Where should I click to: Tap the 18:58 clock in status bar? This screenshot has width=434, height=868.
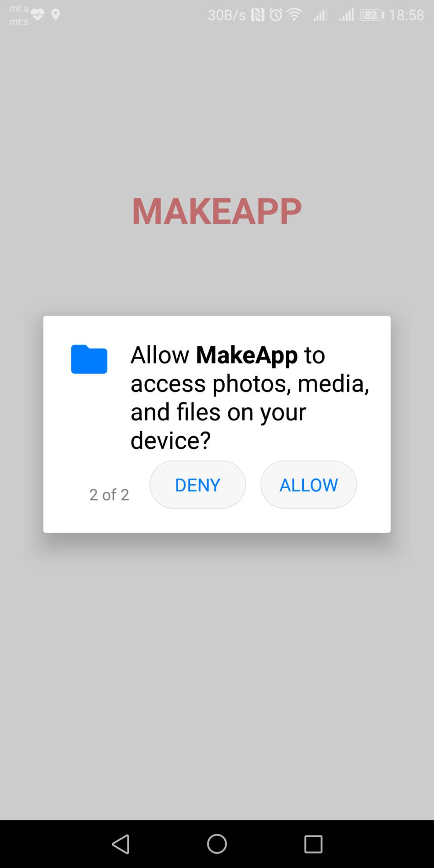(x=406, y=15)
